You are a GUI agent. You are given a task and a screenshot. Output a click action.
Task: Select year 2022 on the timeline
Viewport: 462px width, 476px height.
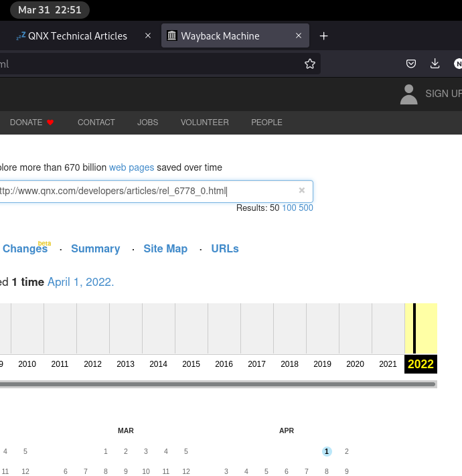click(x=420, y=364)
